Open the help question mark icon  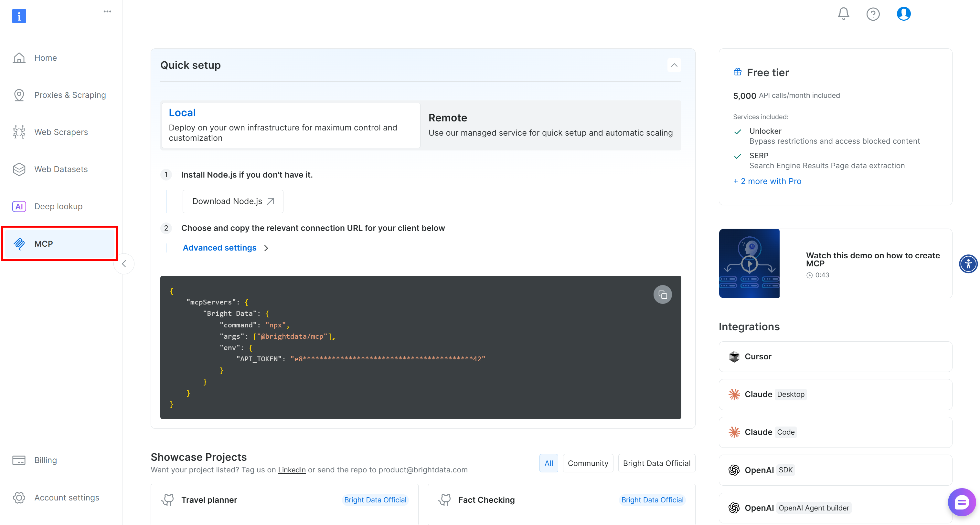point(873,14)
